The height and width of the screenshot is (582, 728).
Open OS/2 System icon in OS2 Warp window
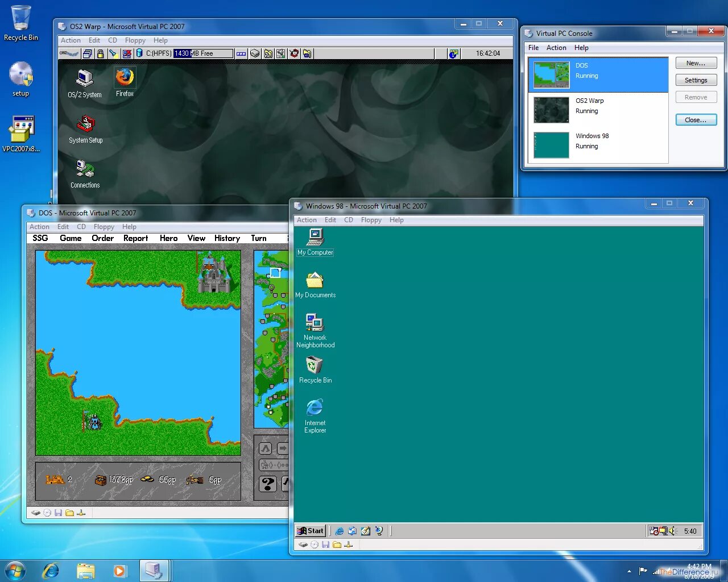[85, 84]
